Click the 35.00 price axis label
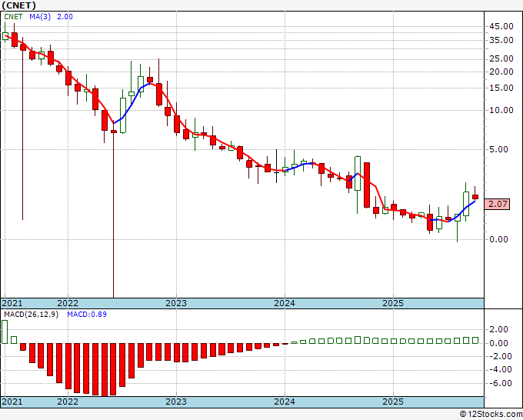Screen dimensions: 523x420 coord(501,40)
